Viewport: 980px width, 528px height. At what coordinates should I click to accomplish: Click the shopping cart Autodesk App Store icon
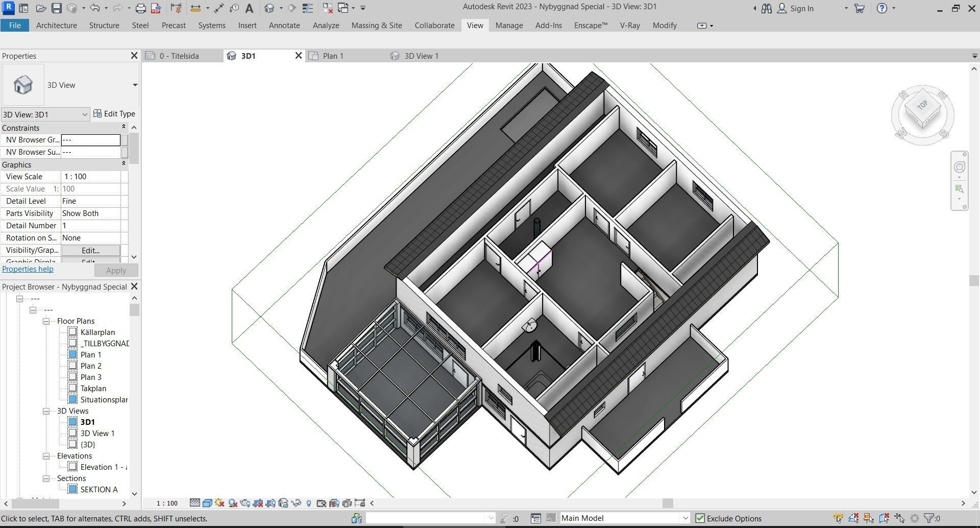[860, 8]
